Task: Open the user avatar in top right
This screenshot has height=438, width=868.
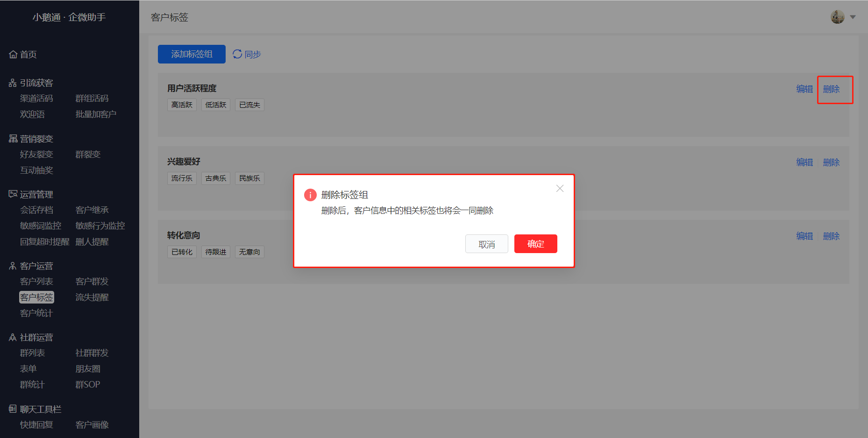Action: coord(838,17)
